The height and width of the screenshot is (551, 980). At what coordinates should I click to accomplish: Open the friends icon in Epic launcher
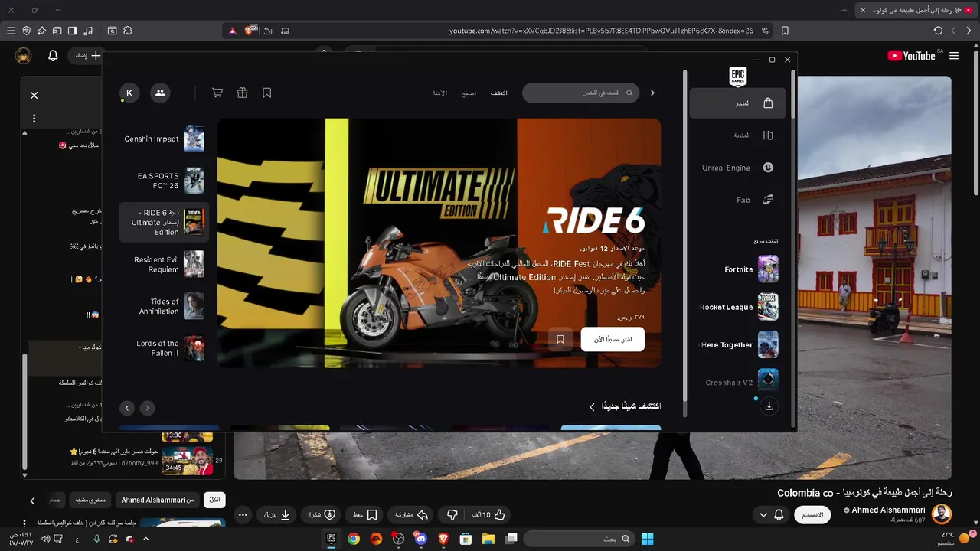coord(160,93)
